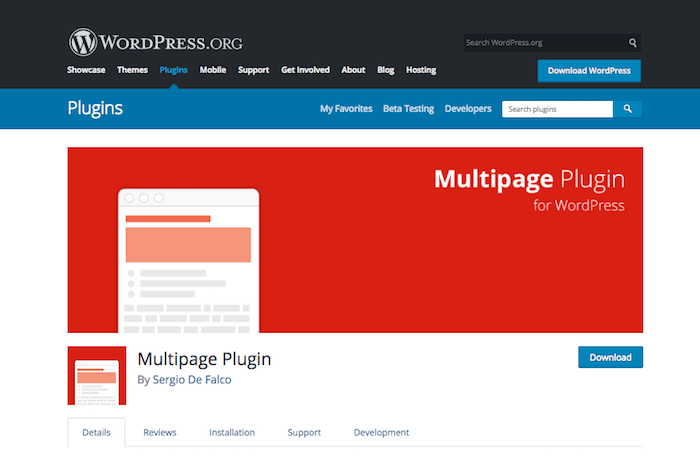
Task: Open the Get Involved menu item
Action: [305, 70]
